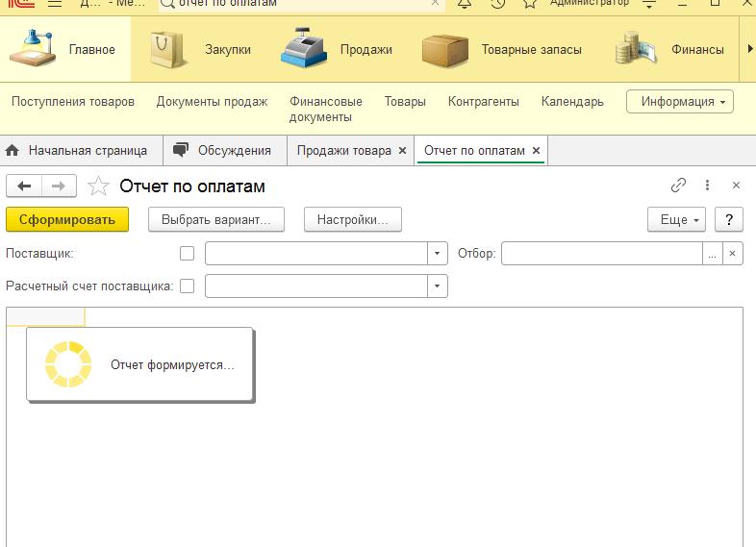Select the Отчет по оплатам tab
The width and height of the screenshot is (756, 547).
pos(474,151)
